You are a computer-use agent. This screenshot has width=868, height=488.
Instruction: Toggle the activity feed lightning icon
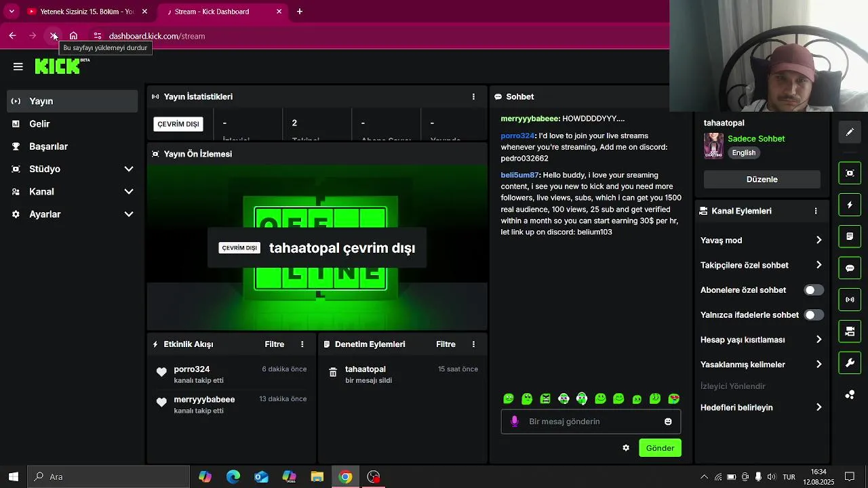pyautogui.click(x=850, y=205)
